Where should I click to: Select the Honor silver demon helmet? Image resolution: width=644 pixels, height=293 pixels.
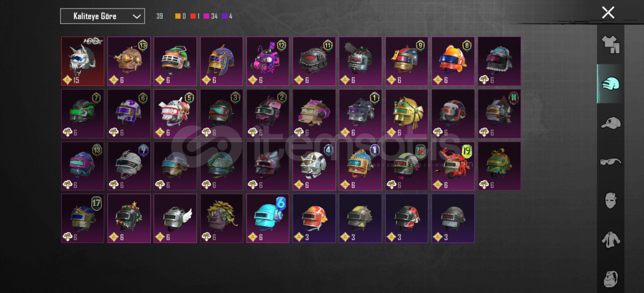pos(83,61)
